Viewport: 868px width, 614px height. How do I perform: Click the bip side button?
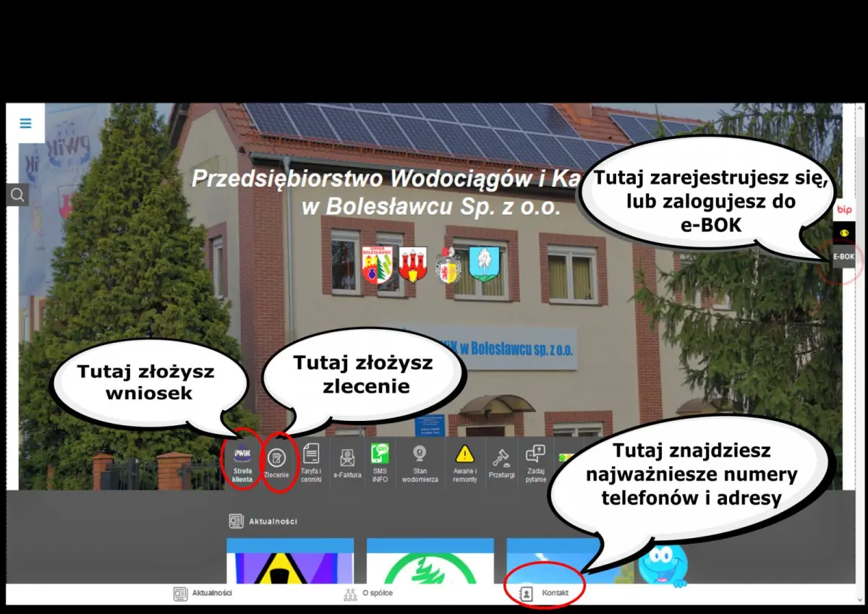pyautogui.click(x=844, y=210)
